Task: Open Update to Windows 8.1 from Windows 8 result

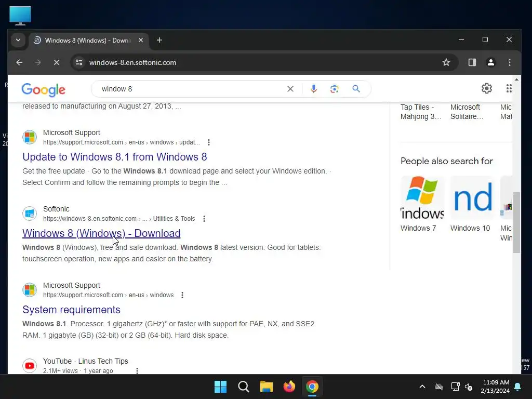Action: [115, 157]
